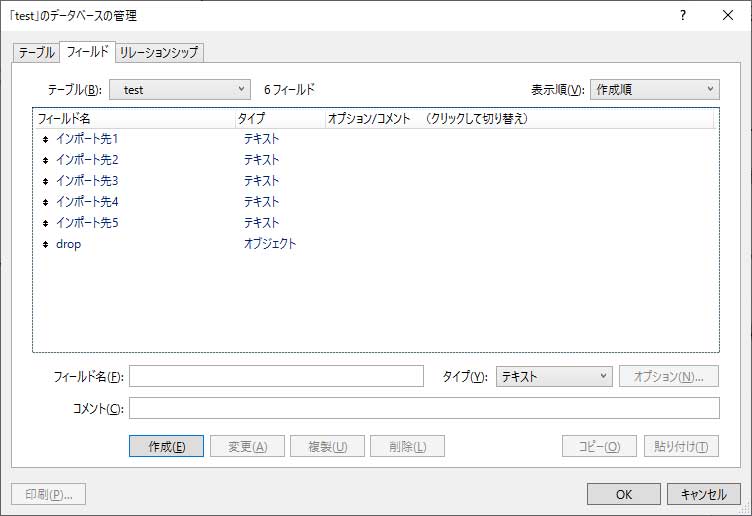Click reorder handle beside インポート先4
The height and width of the screenshot is (516, 752).
click(45, 202)
